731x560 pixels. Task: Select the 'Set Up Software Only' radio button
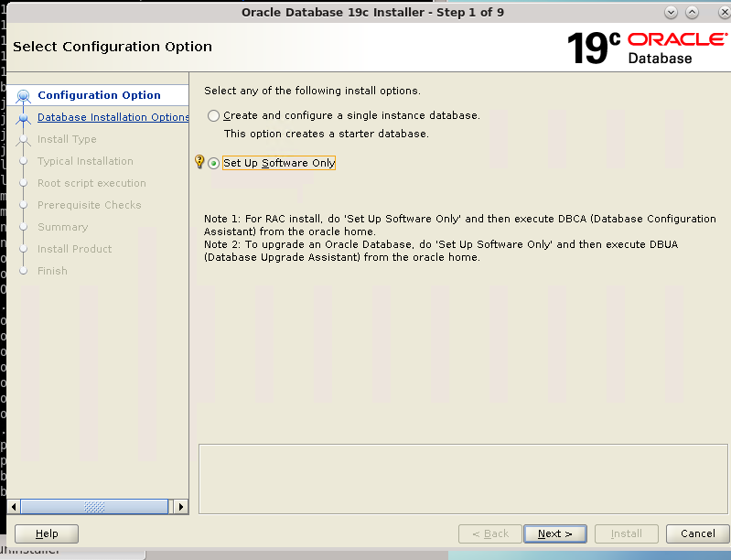coord(213,163)
